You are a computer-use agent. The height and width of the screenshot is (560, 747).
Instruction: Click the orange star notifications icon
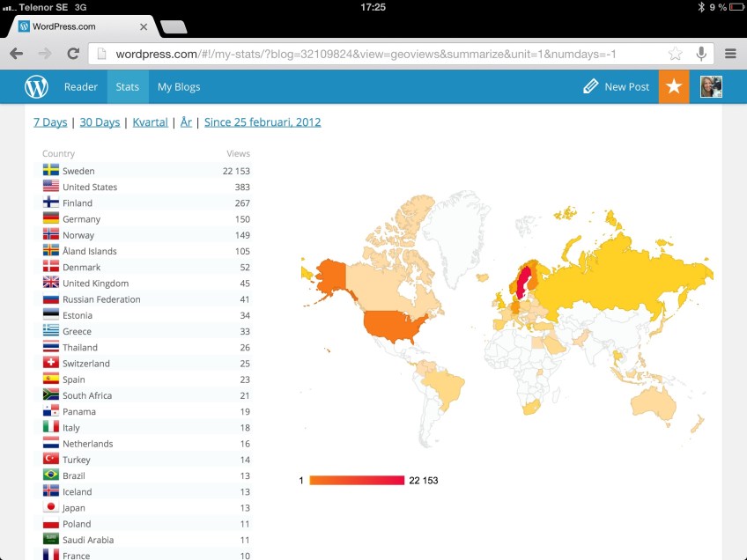pos(674,86)
